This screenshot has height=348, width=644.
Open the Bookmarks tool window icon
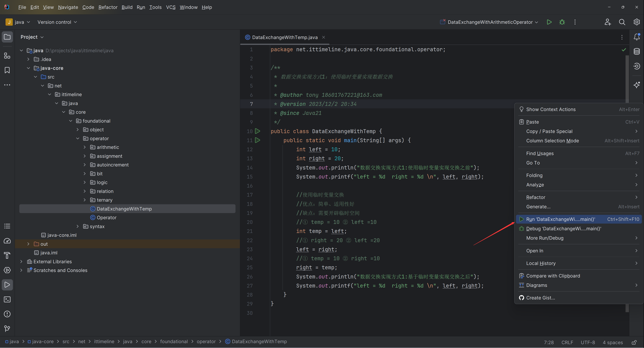coord(7,70)
